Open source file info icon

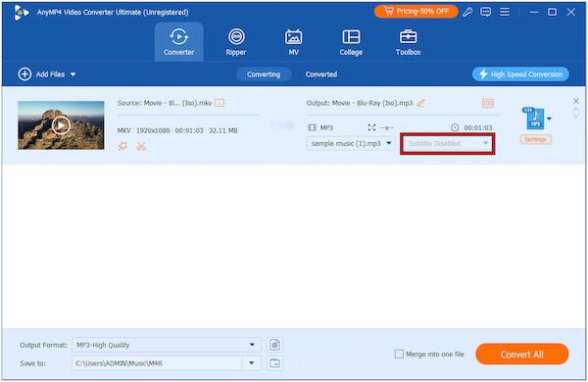point(220,103)
